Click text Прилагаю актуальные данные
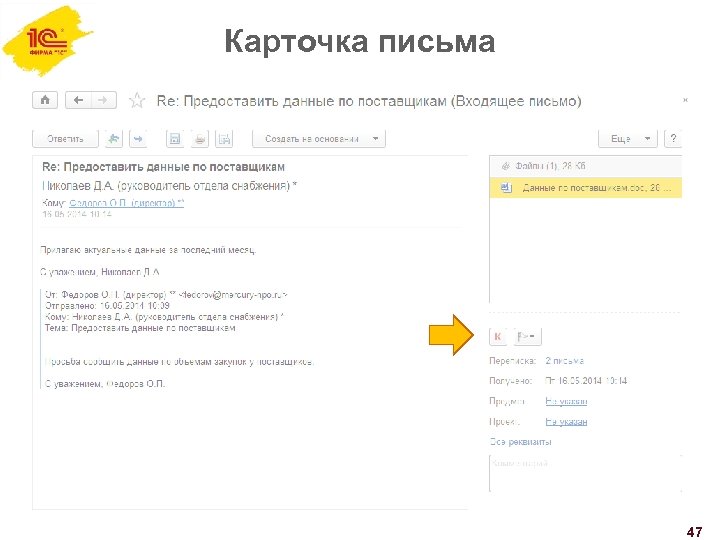 point(148,250)
